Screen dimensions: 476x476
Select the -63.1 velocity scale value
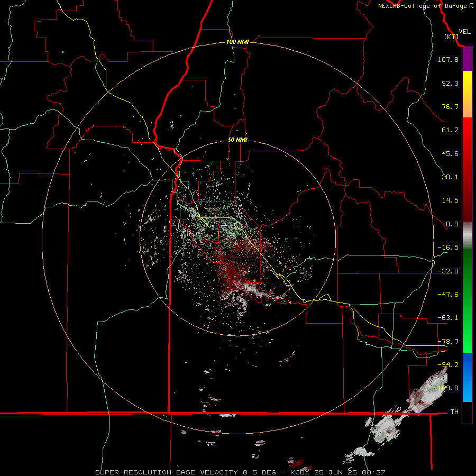pos(448,318)
